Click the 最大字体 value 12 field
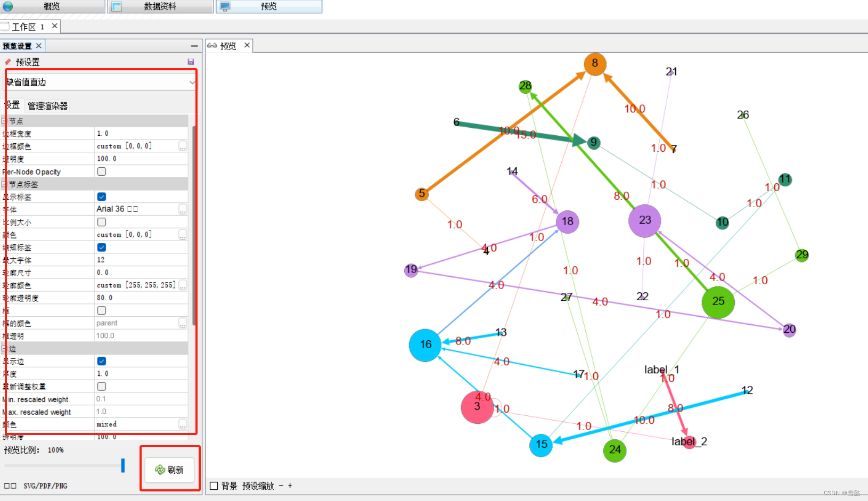Screen dimensions: 868x501 pyautogui.click(x=141, y=260)
